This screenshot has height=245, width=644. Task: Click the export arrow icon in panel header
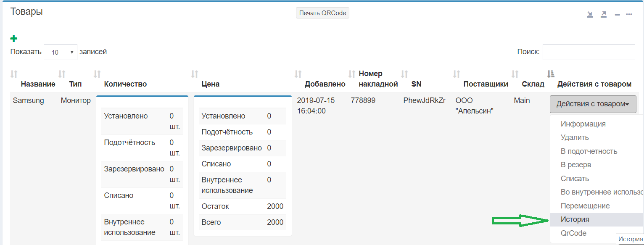[604, 14]
